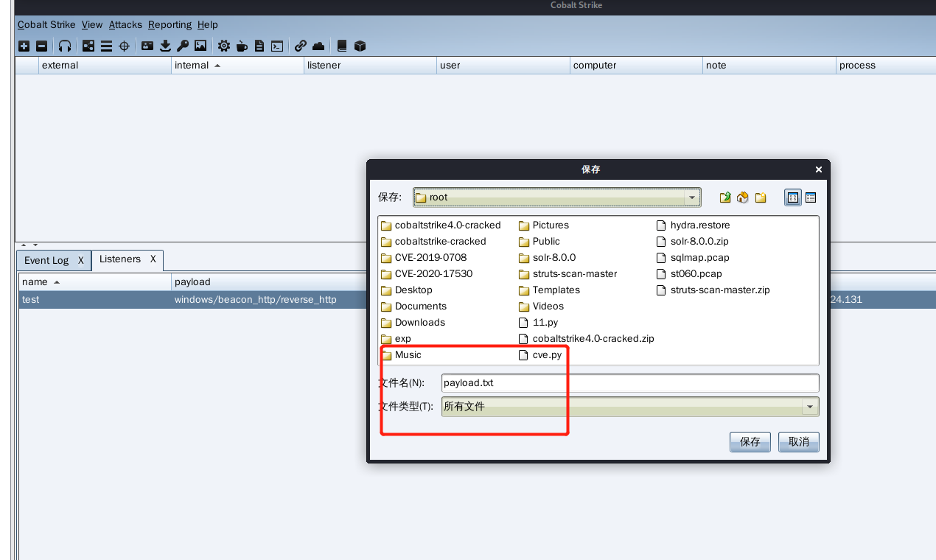This screenshot has height=560, width=936.
Task: Select cobaltstrike4.0-cracked folder
Action: click(x=441, y=225)
